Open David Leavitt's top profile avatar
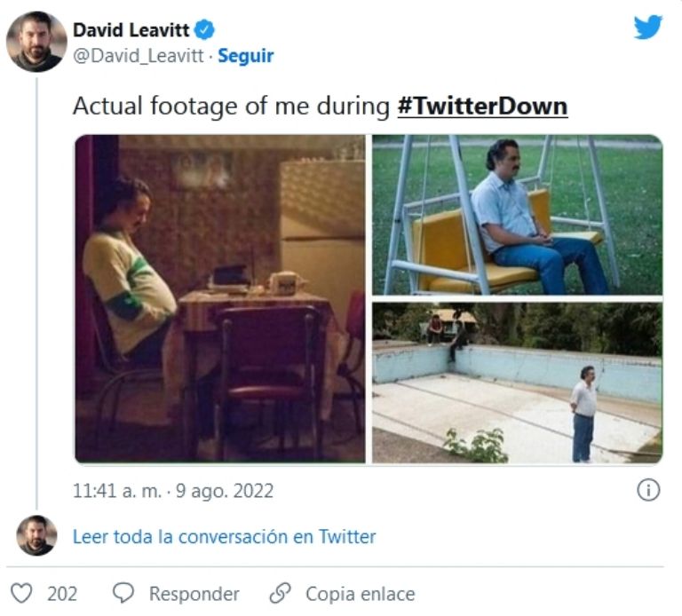The width and height of the screenshot is (682, 616). point(36,42)
